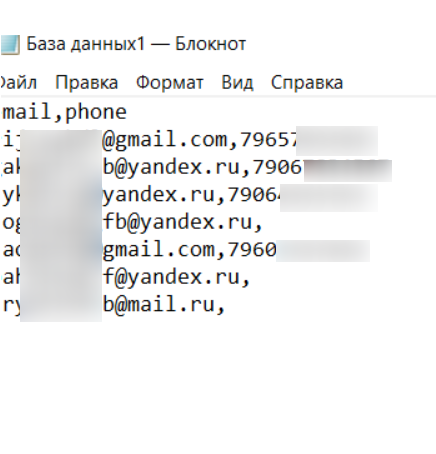Place cursor on the f@yandex.ru, line
This screenshot has width=436, height=454.
click(176, 277)
